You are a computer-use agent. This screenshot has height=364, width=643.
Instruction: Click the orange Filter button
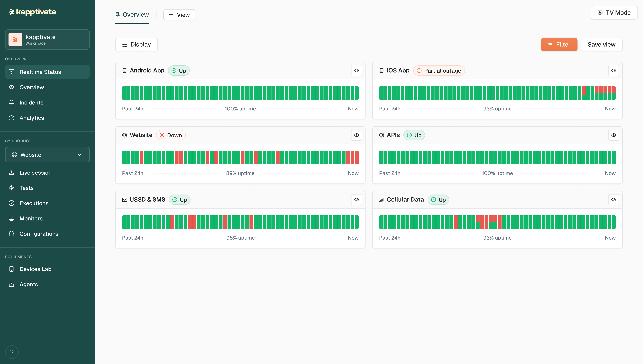tap(559, 44)
